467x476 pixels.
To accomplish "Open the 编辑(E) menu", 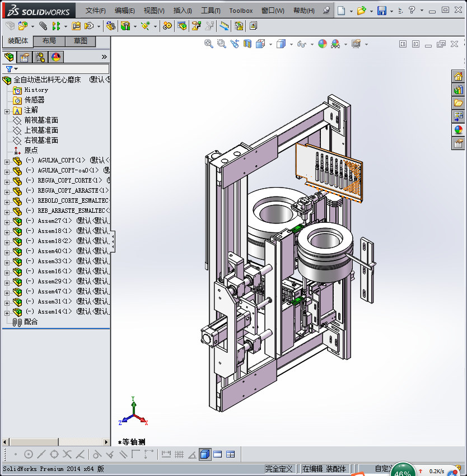I will 124,11.
